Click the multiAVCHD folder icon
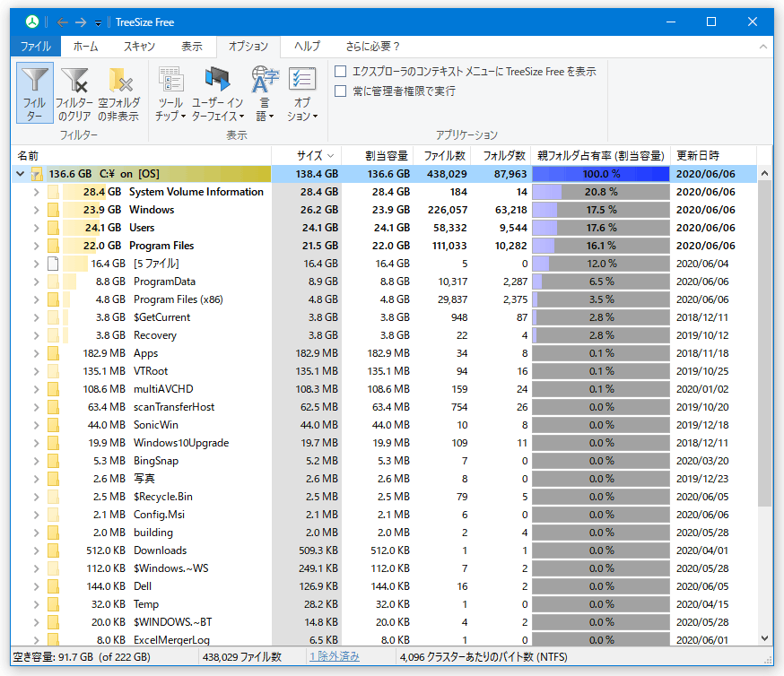This screenshot has height=676, width=784. tap(53, 389)
